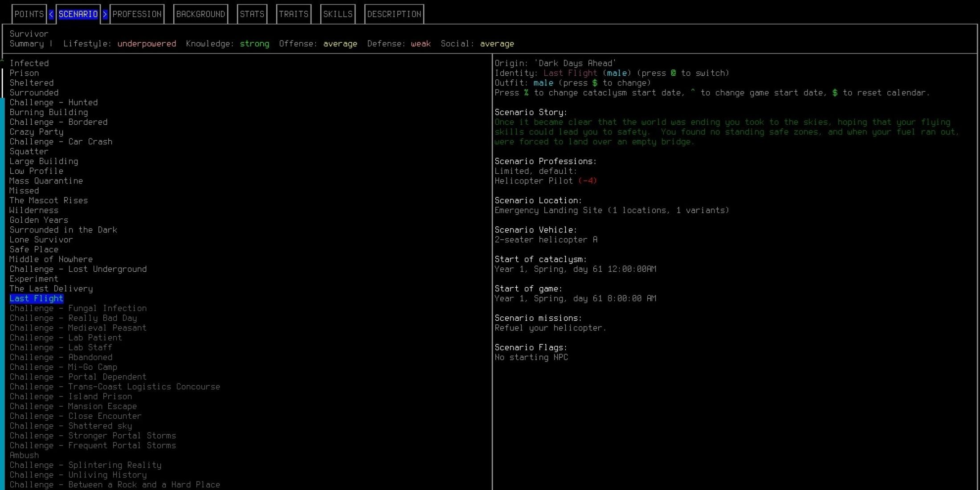Click the Emergency Landing Site location line
This screenshot has width=980, height=490.
tap(612, 210)
